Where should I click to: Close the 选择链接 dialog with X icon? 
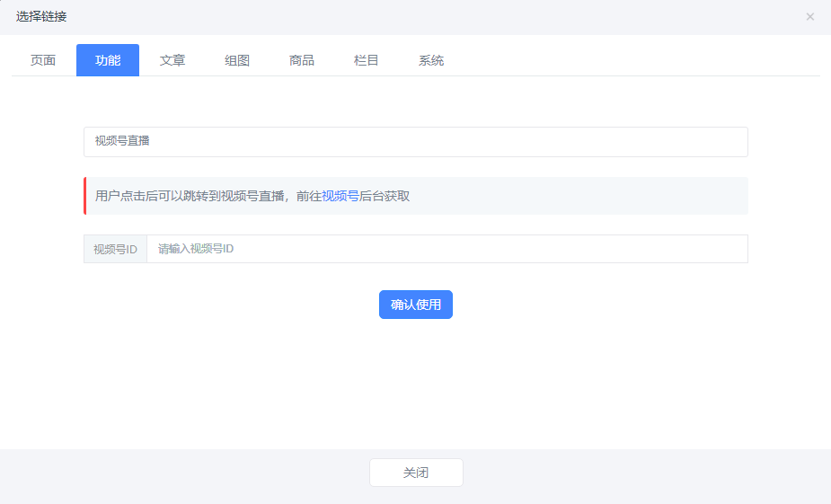tap(809, 16)
